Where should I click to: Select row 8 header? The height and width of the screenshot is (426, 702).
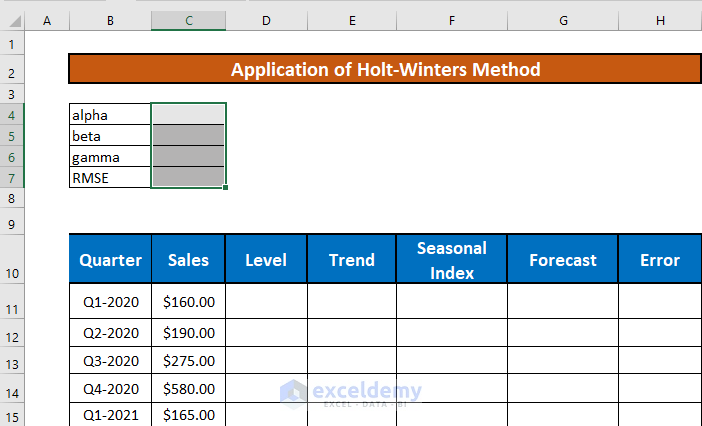[12, 198]
